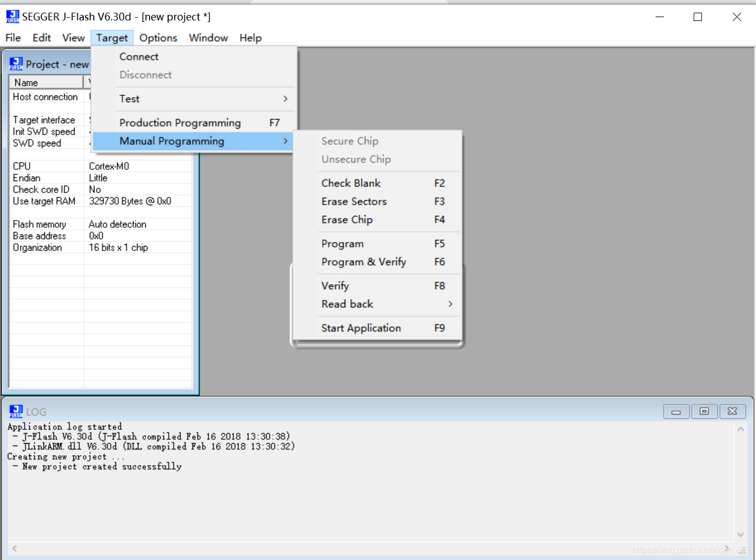
Task: Click the LOG scrollbar down arrow
Action: click(x=741, y=535)
